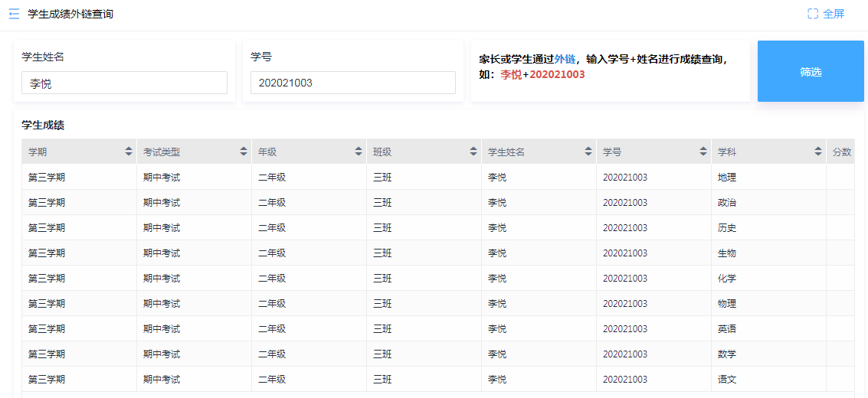The image size is (868, 398).
Task: Click the 全屏 text label
Action: [x=834, y=14]
